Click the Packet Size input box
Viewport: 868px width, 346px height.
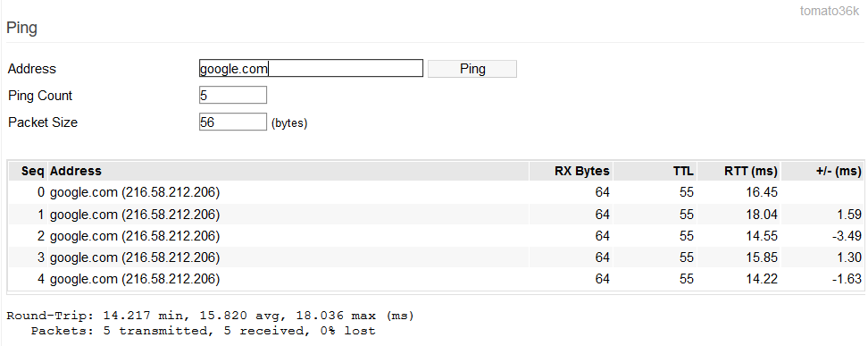click(233, 122)
